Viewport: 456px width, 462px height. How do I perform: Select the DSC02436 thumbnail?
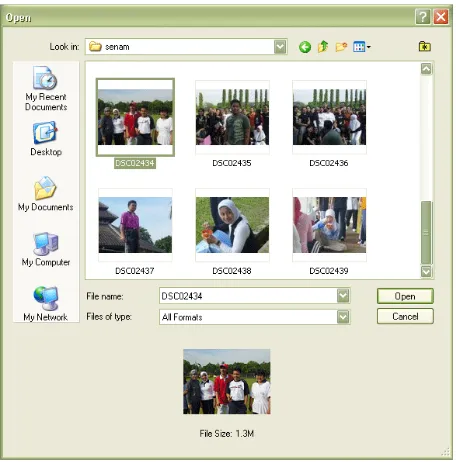coord(329,117)
